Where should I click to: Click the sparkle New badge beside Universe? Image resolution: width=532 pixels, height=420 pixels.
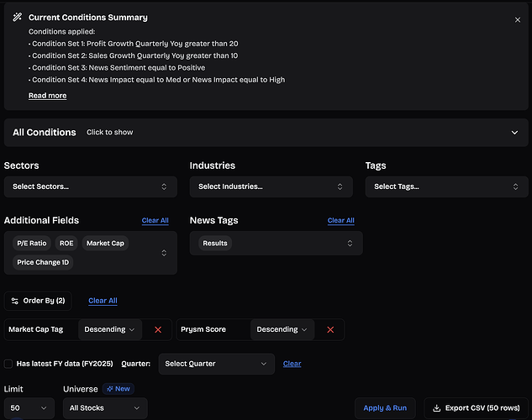118,389
